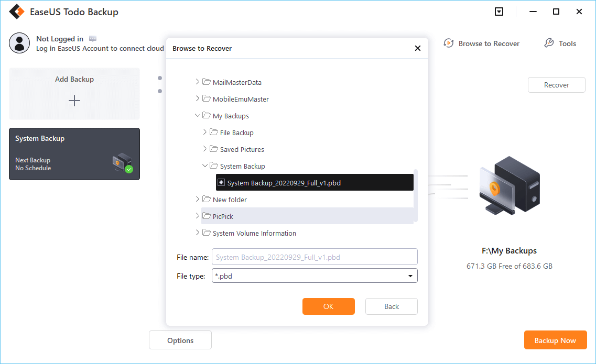Expand the File Backup folder
Screen dimensions: 596x364
pyautogui.click(x=205, y=133)
